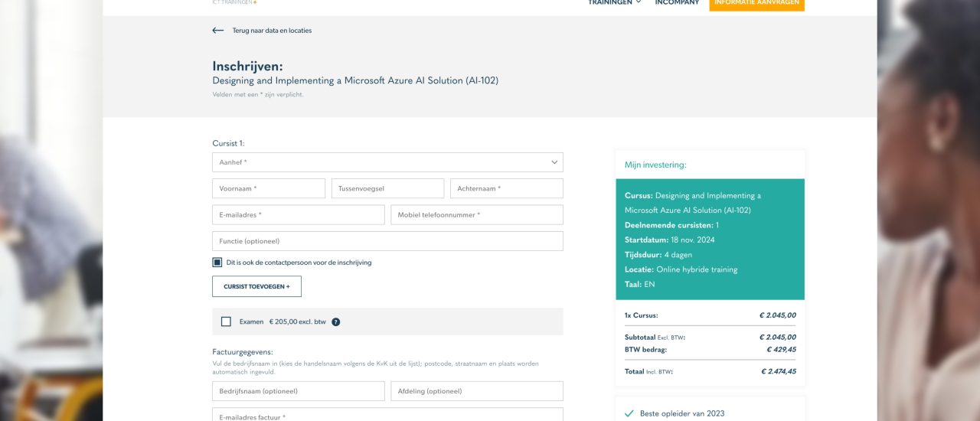Focus the Mobiel telefoonnummer field

(x=476, y=215)
